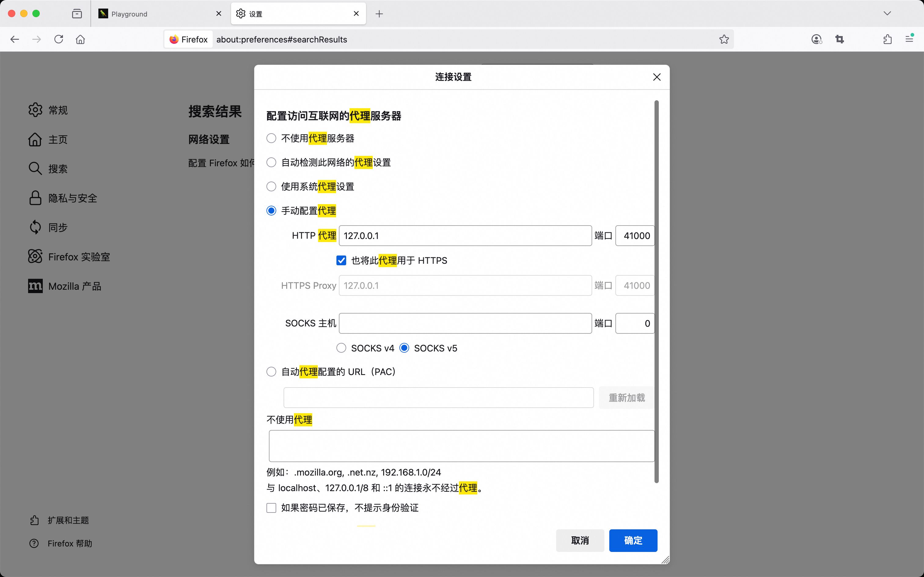Click the 确定 button

click(x=633, y=540)
